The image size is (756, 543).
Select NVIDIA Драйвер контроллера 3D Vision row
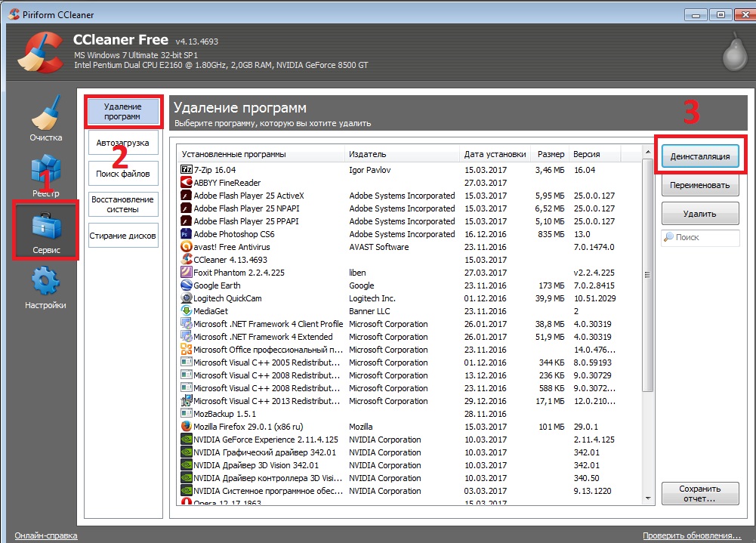[409, 478]
